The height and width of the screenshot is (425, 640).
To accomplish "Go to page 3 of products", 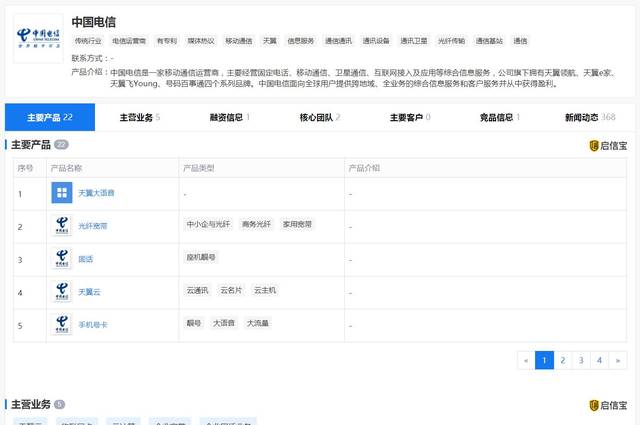I will tap(581, 360).
